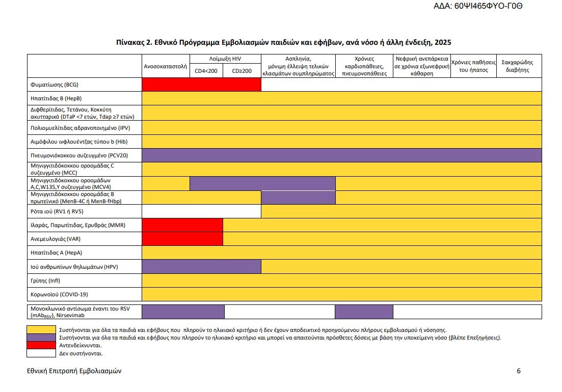Screen dimensions: 562x392
Task: Click the red cell in the Φυματίωσης (BCG) row
Action: 201,85
